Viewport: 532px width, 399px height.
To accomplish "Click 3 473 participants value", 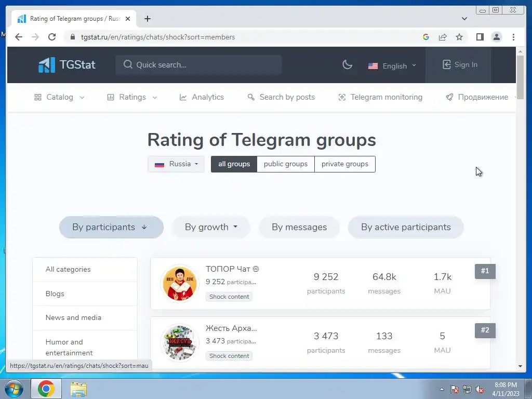I will coord(326,336).
